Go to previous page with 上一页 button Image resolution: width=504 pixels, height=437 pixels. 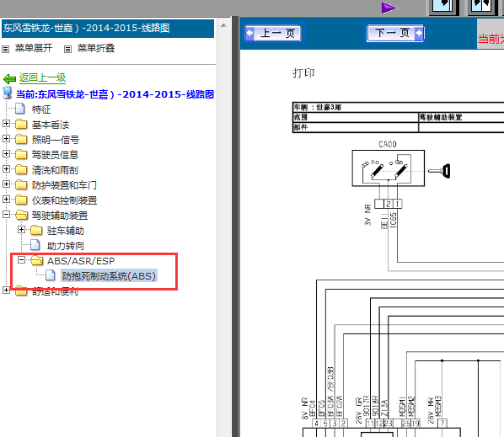tap(273, 33)
